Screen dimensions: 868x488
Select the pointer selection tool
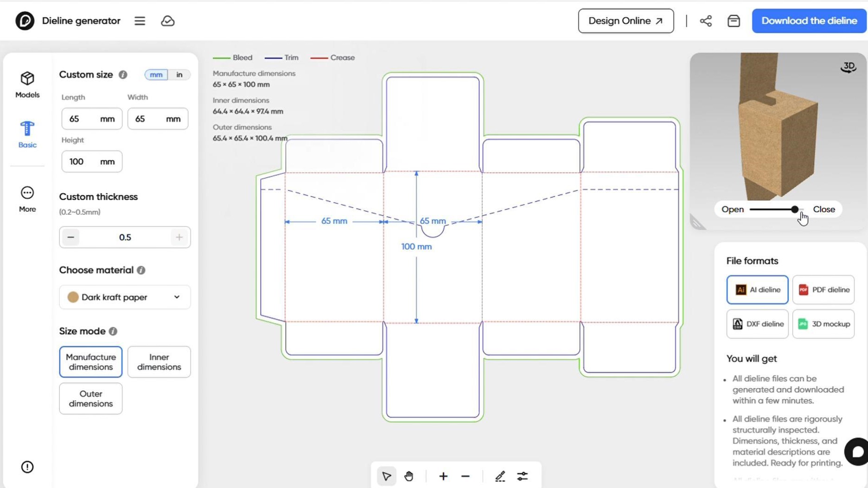click(386, 476)
